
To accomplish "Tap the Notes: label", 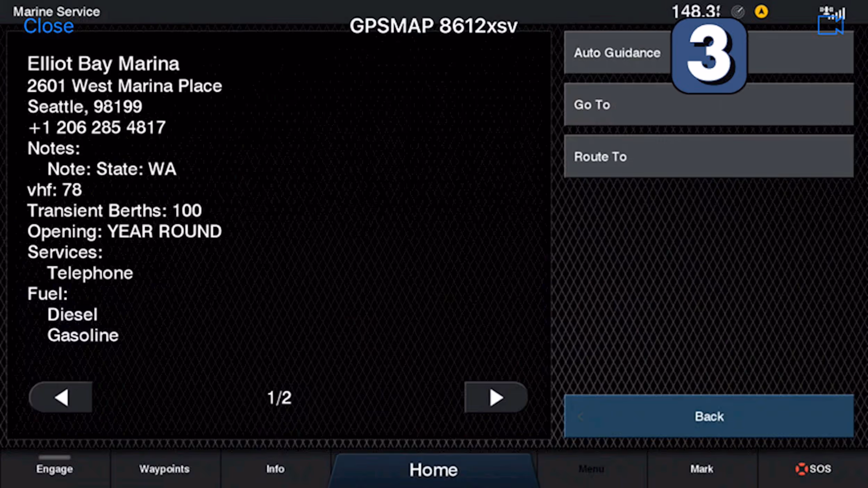I will pyautogui.click(x=54, y=148).
